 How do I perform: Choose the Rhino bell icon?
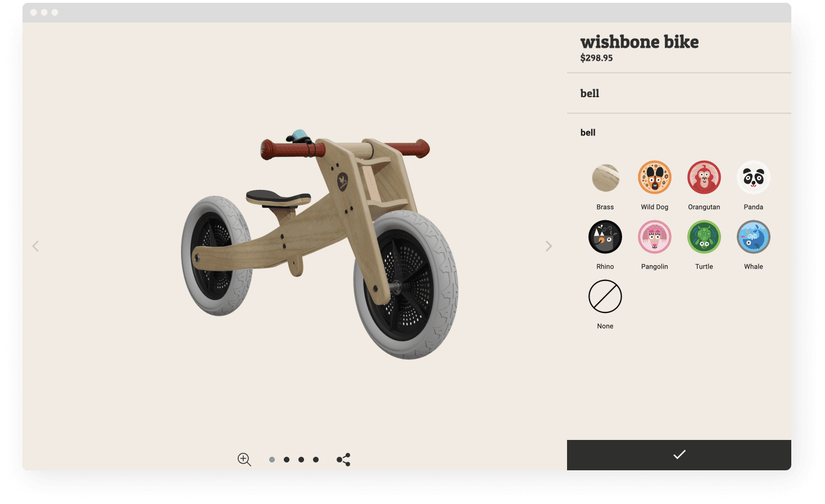pyautogui.click(x=605, y=237)
